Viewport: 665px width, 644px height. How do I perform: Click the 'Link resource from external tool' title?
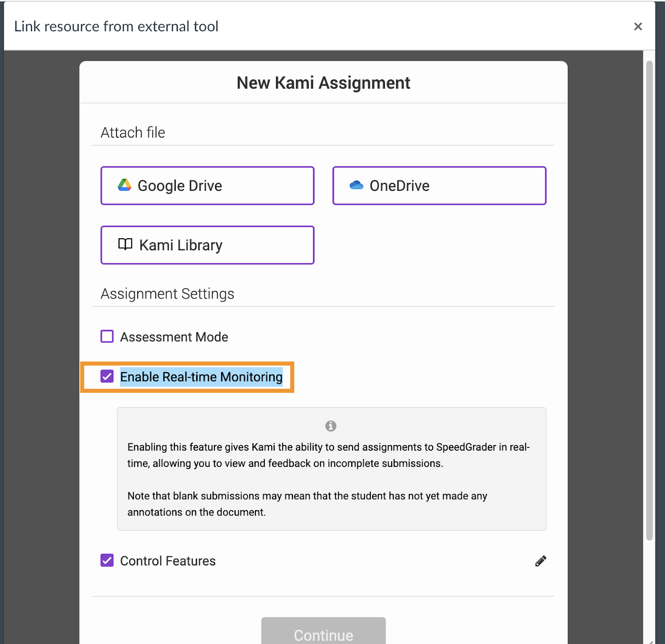coord(116,26)
